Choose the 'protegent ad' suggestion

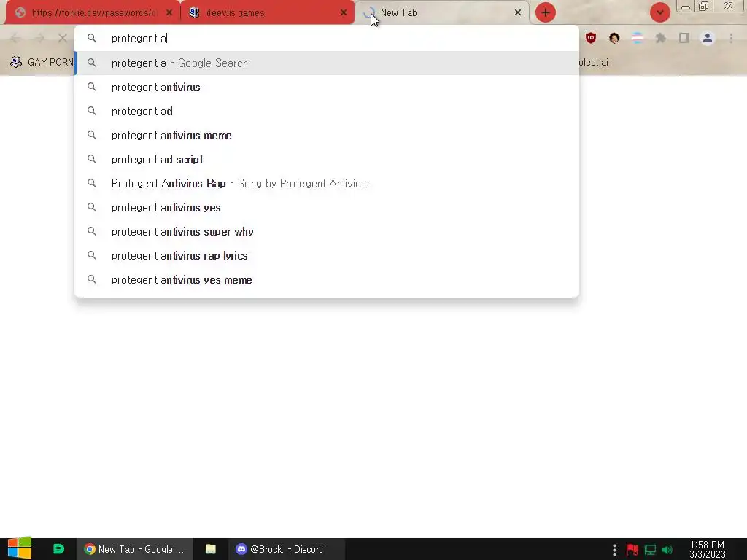[x=327, y=111]
